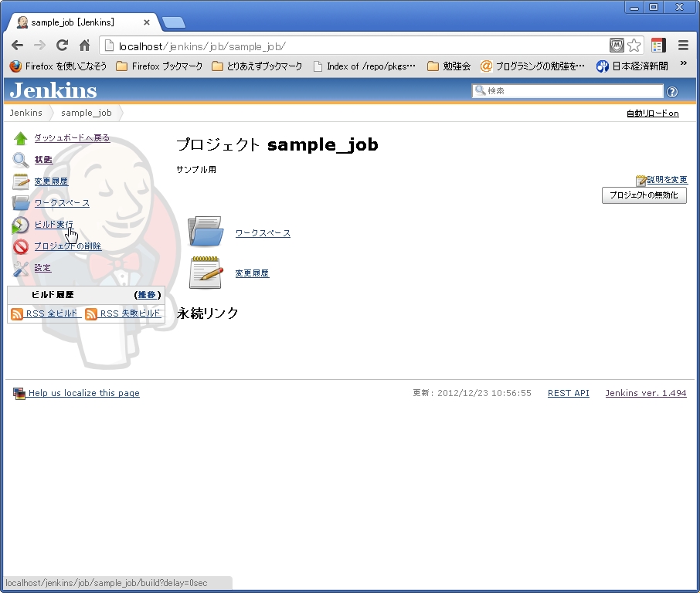
Task: Click the 変更履歴 sidebar link
Action: (51, 181)
